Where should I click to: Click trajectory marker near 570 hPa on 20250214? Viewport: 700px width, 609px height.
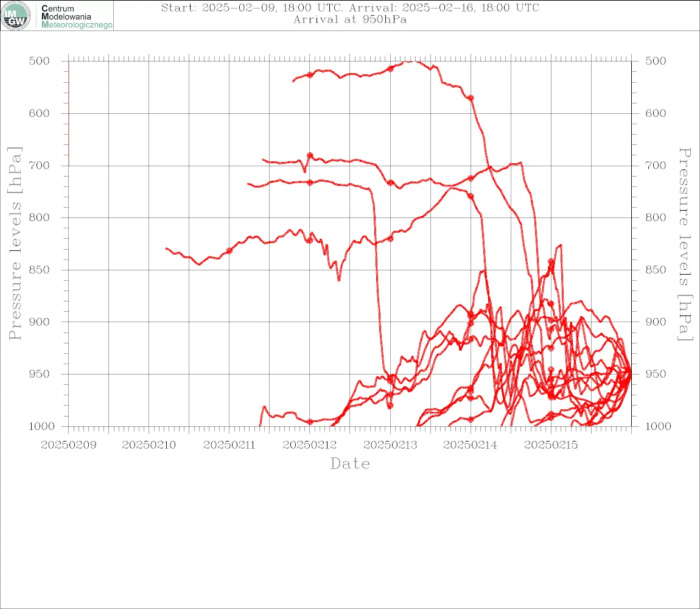pyautogui.click(x=471, y=97)
